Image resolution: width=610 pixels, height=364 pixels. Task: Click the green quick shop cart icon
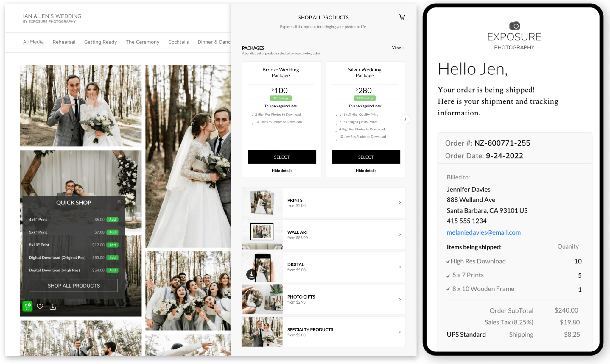[27, 306]
